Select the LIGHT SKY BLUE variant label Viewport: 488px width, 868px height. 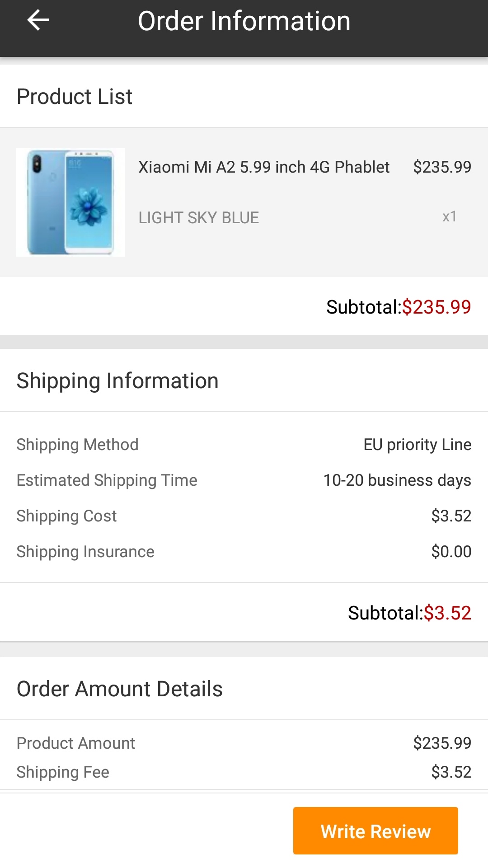pyautogui.click(x=199, y=218)
